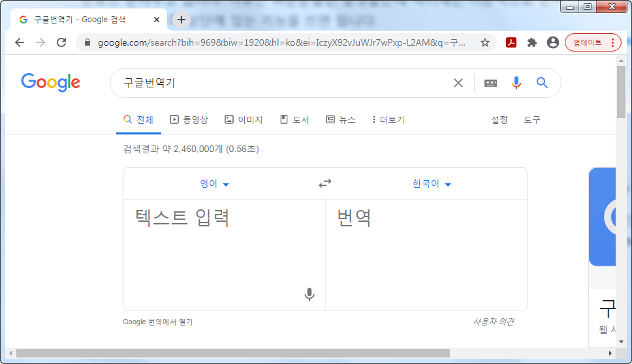Open a new browser tab
The image size is (632, 364).
182,20
